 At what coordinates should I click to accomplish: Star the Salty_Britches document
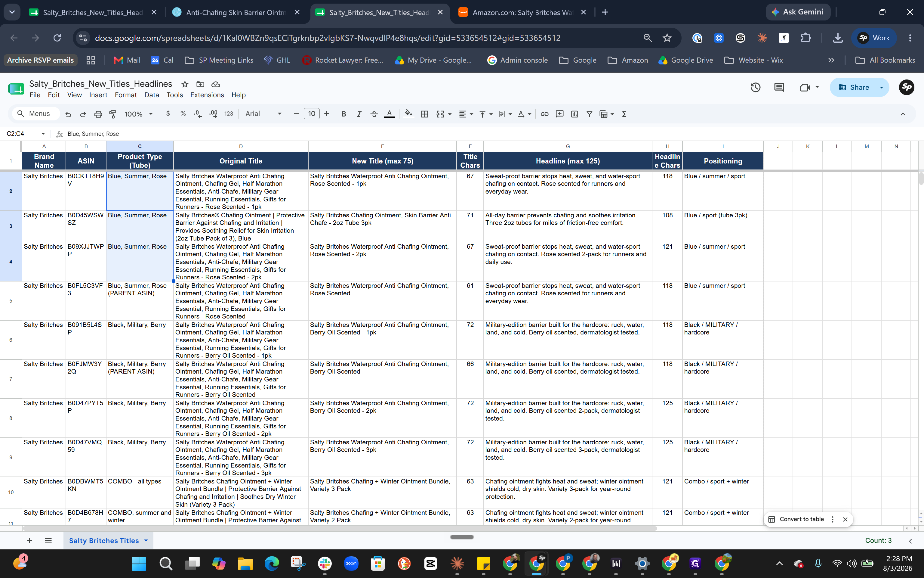click(x=185, y=84)
